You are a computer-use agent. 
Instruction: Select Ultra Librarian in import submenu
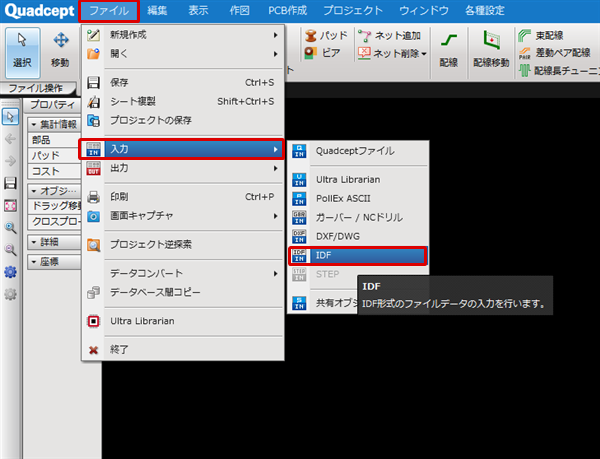click(358, 180)
